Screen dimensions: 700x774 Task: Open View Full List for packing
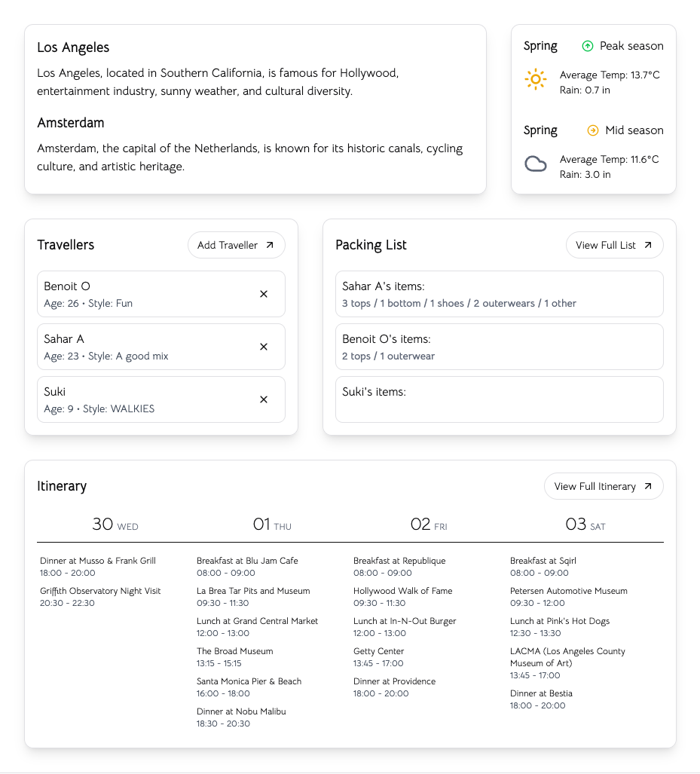tap(614, 245)
